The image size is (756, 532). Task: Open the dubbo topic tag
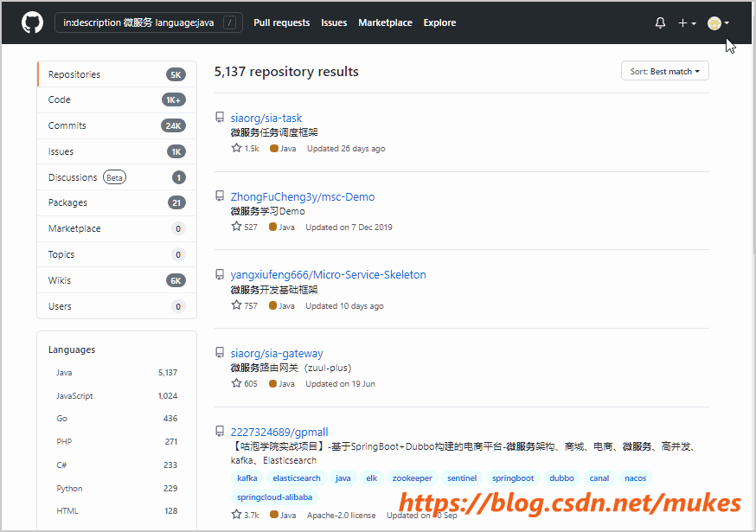point(561,478)
